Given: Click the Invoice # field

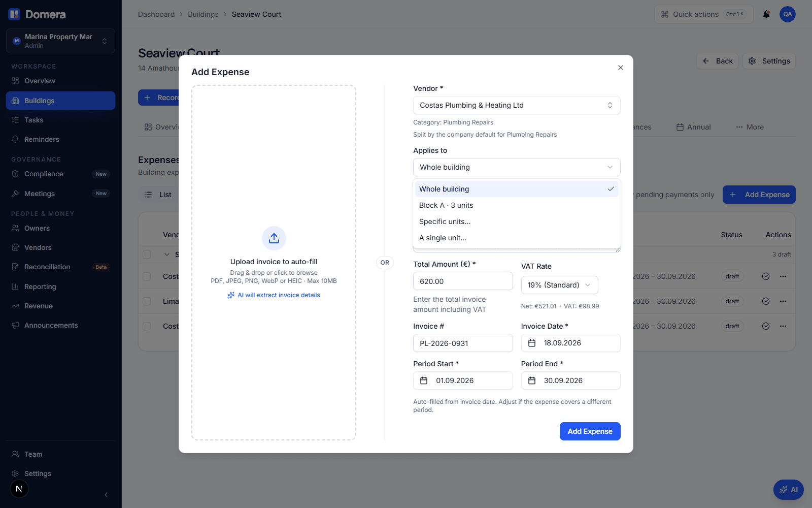Looking at the screenshot, I should [463, 343].
